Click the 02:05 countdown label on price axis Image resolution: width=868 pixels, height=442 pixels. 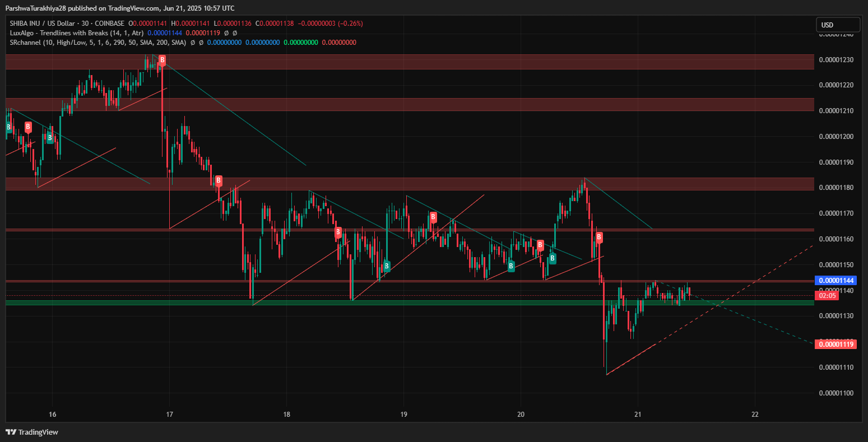827,295
